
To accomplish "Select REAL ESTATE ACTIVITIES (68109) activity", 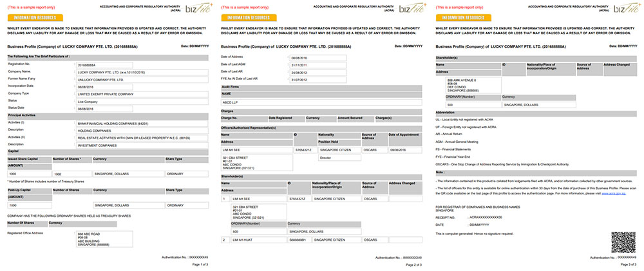I will click(x=142, y=138).
